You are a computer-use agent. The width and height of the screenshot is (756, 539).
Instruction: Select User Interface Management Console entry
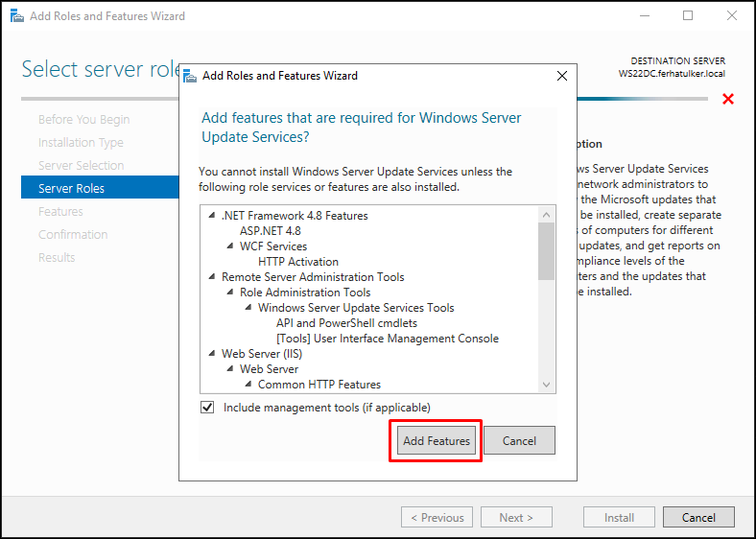click(x=388, y=339)
